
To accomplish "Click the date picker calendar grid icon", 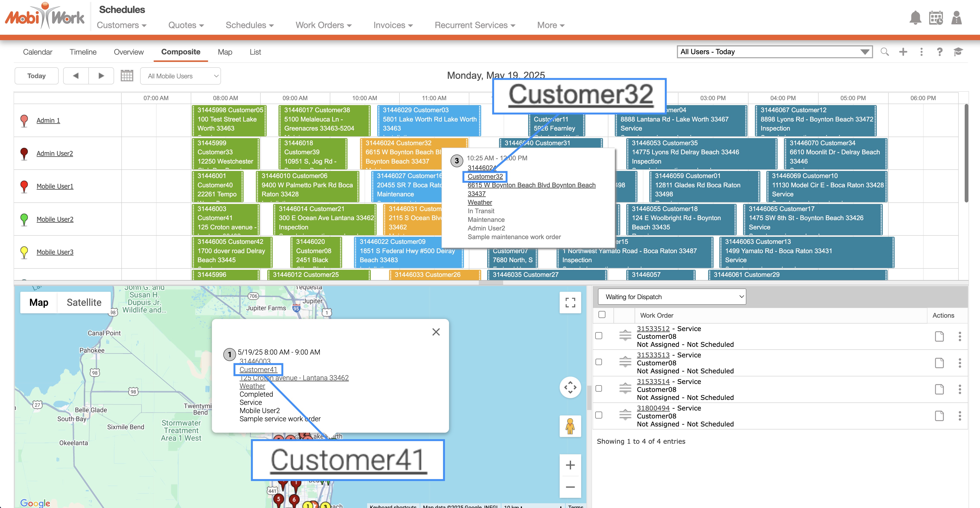I will point(127,76).
